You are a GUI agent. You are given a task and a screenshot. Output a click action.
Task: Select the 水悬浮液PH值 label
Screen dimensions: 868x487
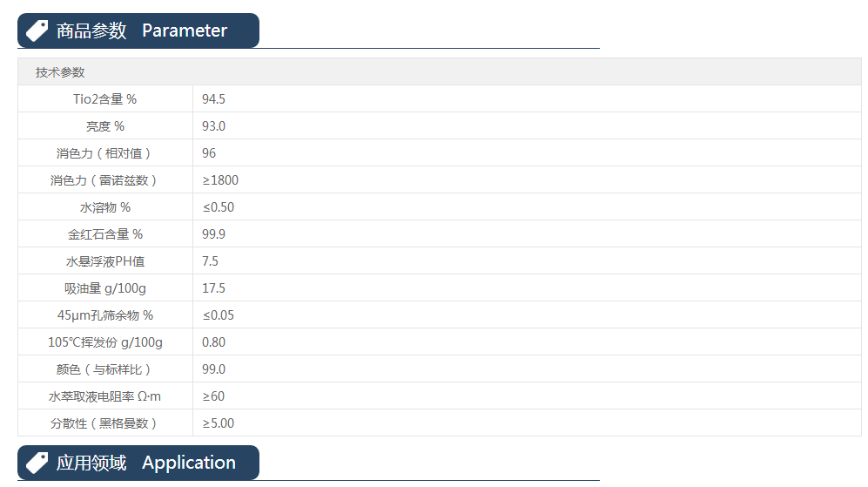(x=104, y=261)
